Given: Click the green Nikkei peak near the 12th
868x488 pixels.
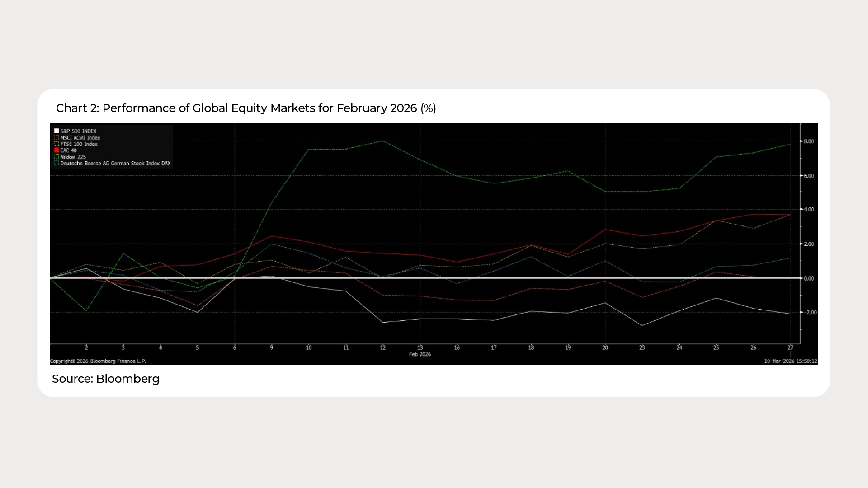Looking at the screenshot, I should pyautogui.click(x=382, y=141).
